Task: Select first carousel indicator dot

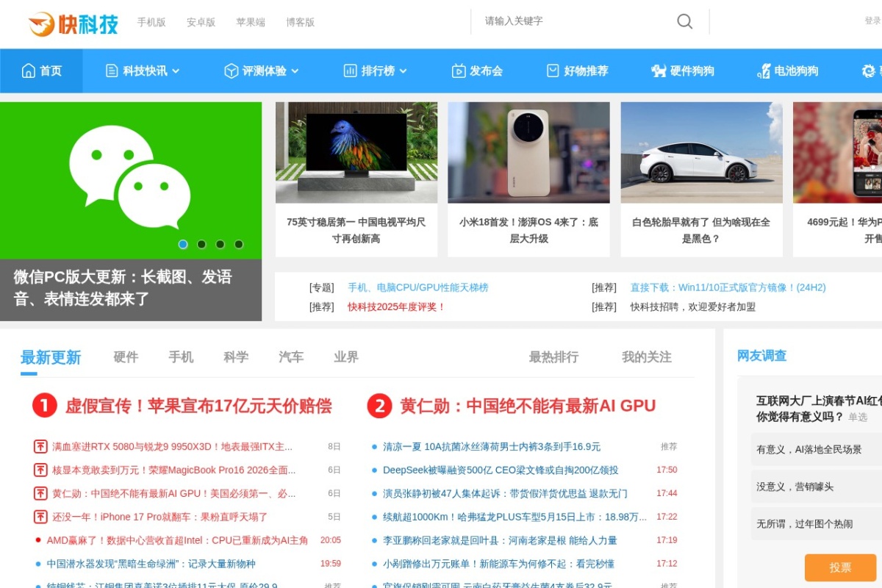Action: 183,244
